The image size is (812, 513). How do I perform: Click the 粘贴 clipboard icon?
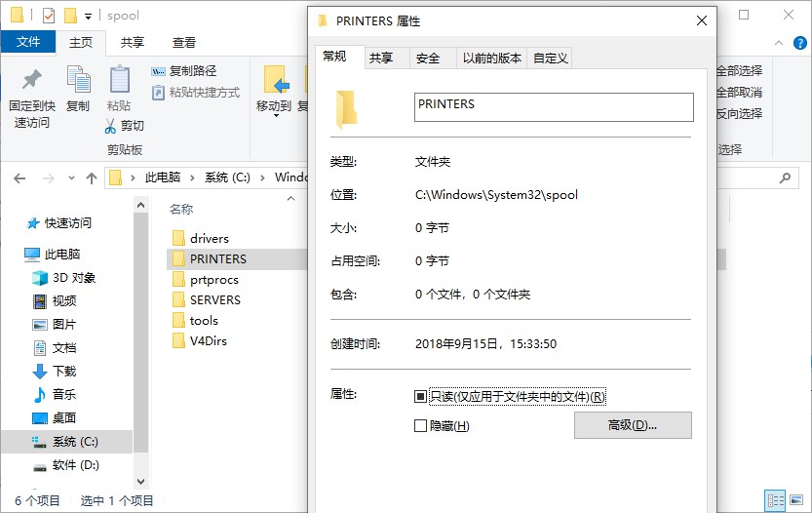point(119,80)
